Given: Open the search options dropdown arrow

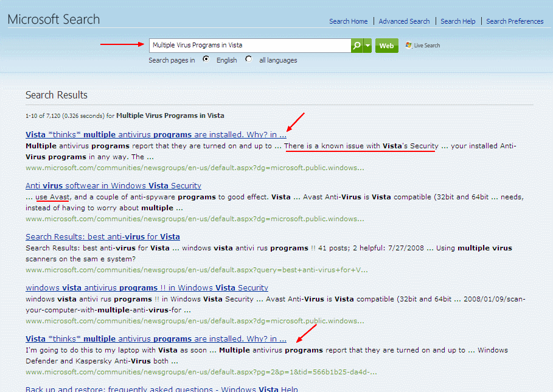Looking at the screenshot, I should (x=367, y=46).
